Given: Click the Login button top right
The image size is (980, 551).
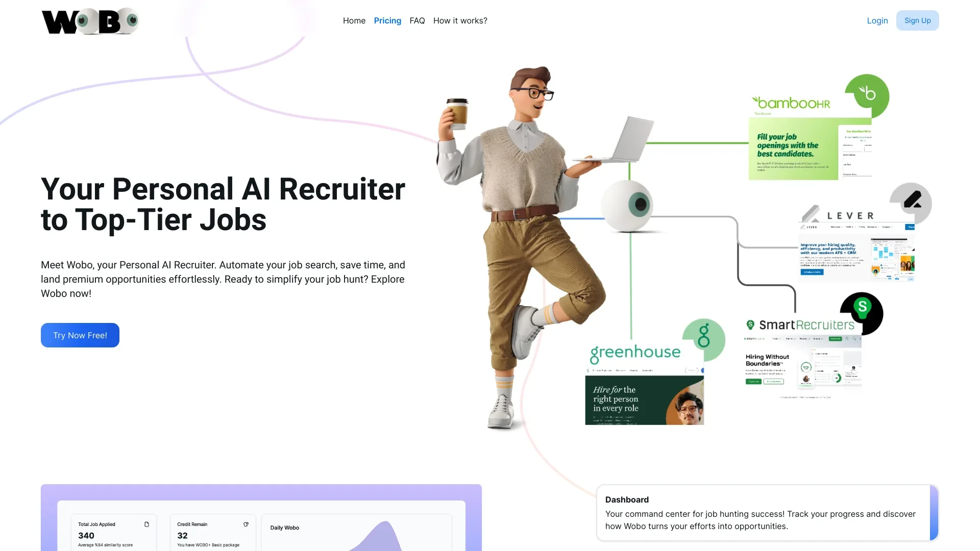Looking at the screenshot, I should point(877,20).
